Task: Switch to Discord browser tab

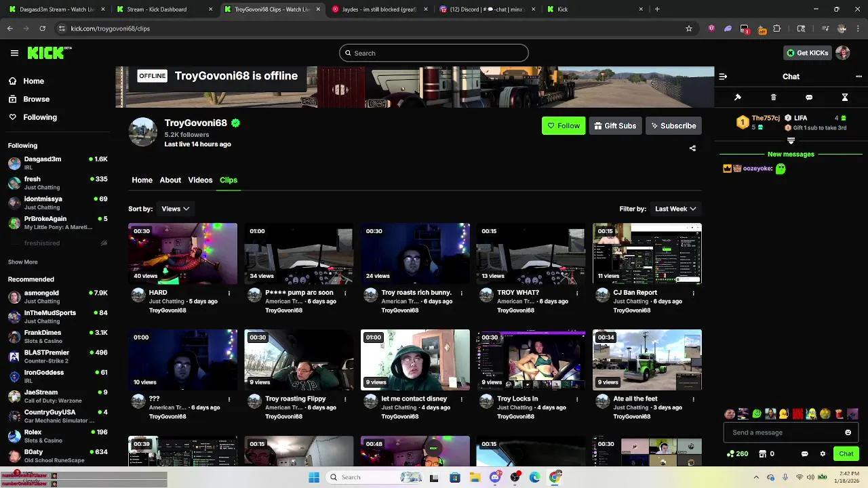Action: click(x=487, y=9)
